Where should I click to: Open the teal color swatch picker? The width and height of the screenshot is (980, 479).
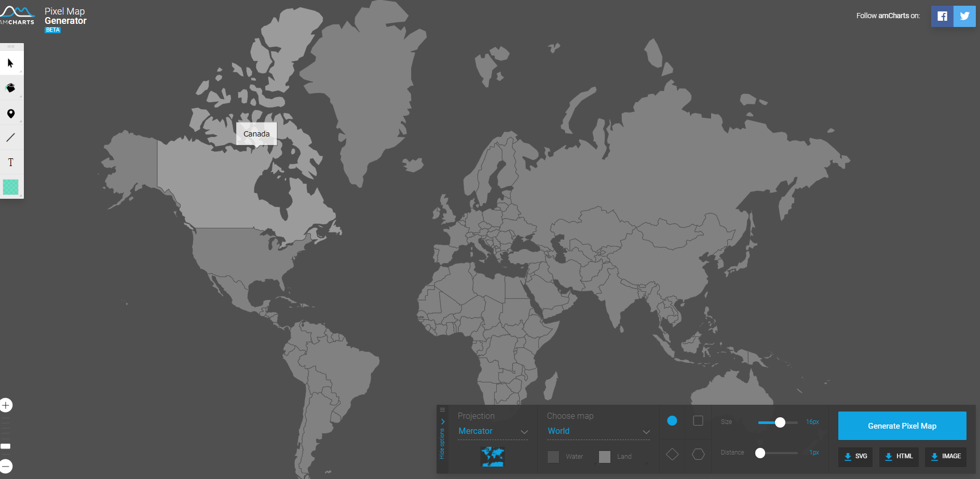click(x=11, y=187)
